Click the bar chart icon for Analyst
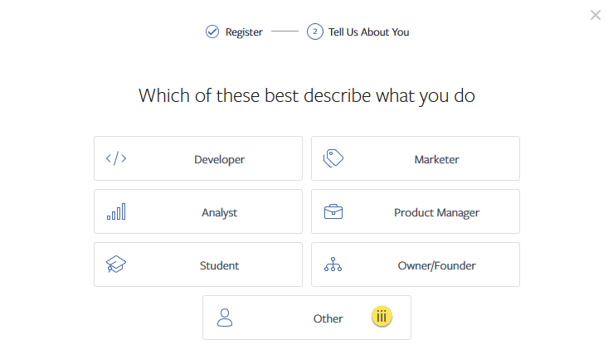The width and height of the screenshot is (613, 364). coord(116,212)
